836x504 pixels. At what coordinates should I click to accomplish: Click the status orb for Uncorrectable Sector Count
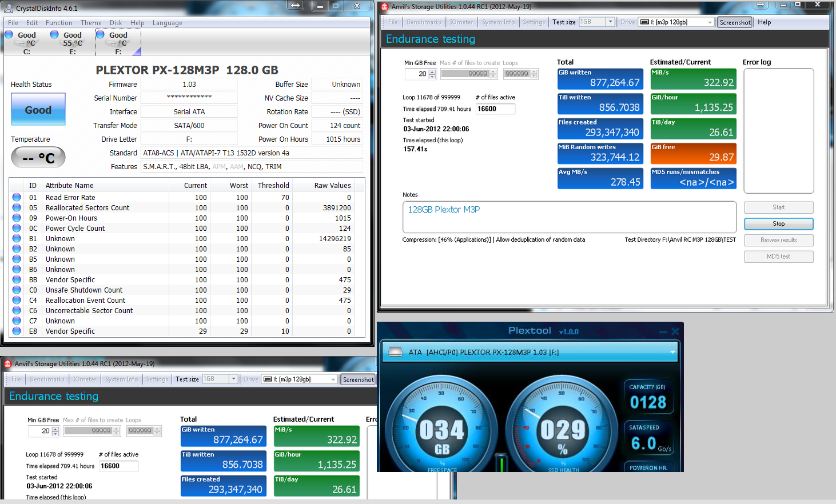click(x=17, y=311)
